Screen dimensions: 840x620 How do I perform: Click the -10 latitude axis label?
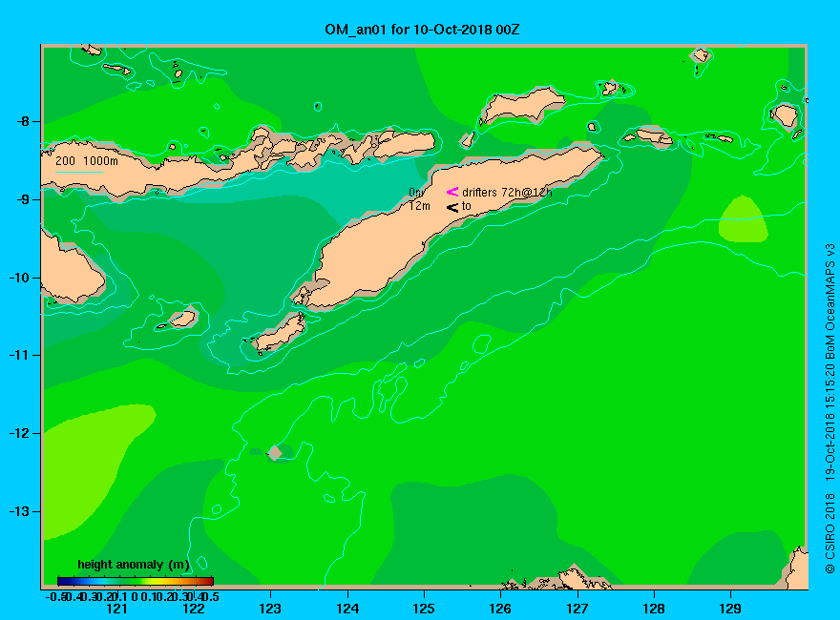coord(20,278)
